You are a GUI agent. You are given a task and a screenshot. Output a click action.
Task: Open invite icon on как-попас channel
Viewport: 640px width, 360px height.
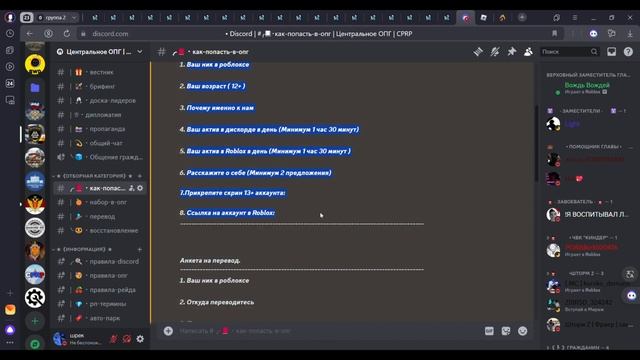pos(131,188)
